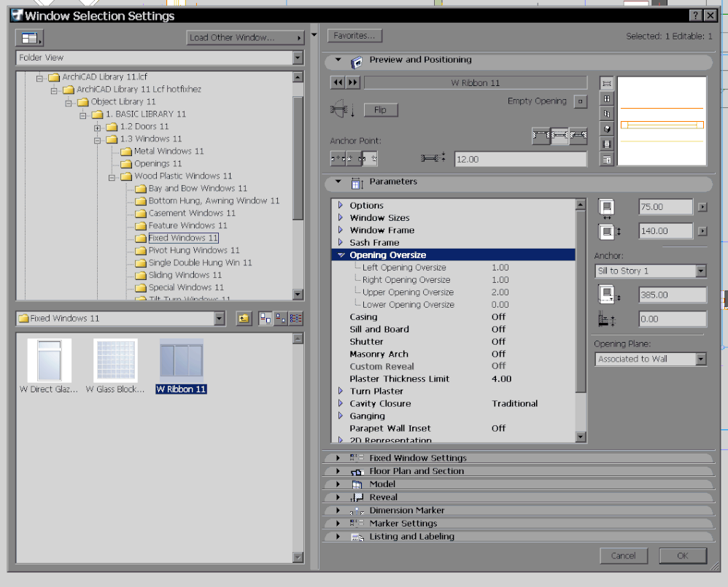Open the Load Other Window menu
The height and width of the screenshot is (587, 728).
[245, 38]
